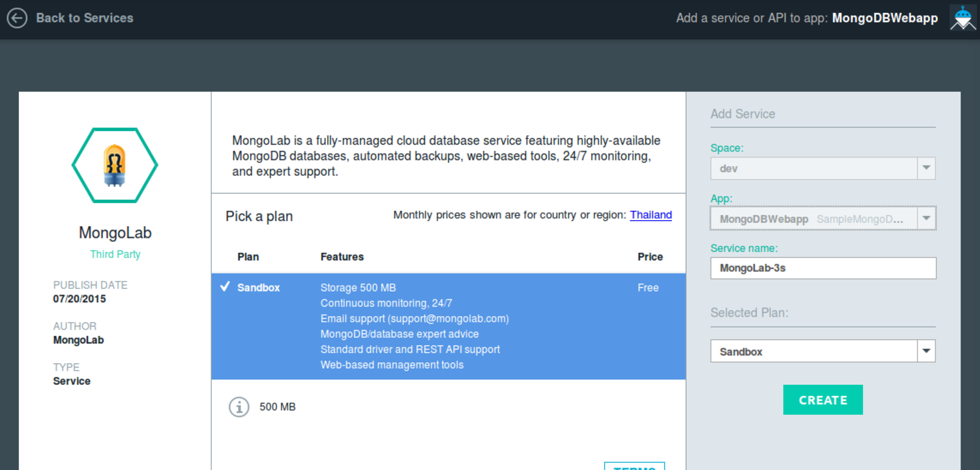Click the Pick a plan heading

pos(259,216)
